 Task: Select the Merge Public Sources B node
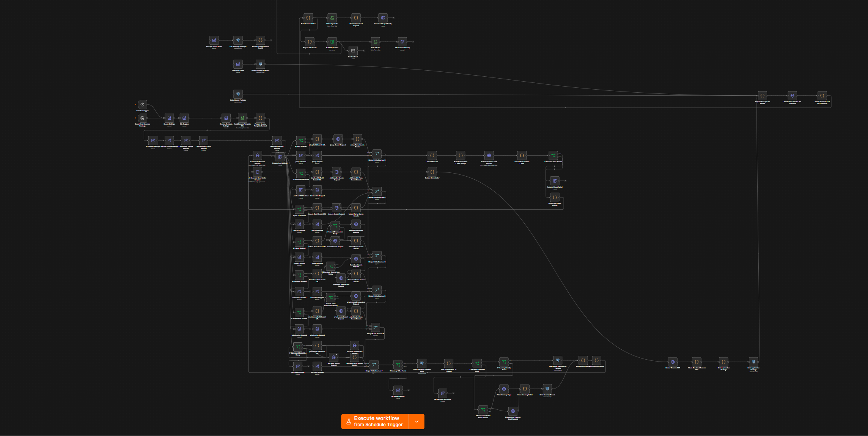(x=377, y=154)
